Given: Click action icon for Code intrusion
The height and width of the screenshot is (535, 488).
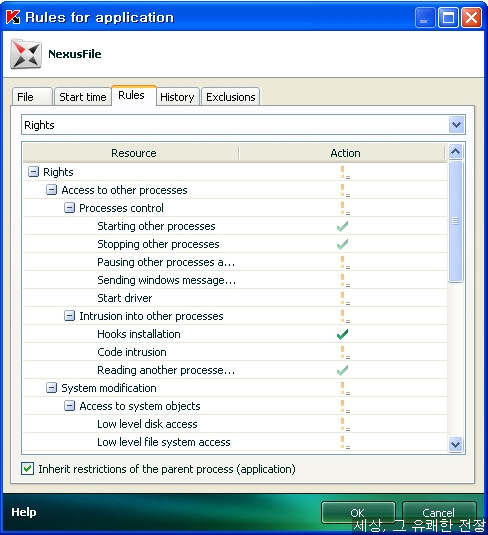Looking at the screenshot, I should pos(345,352).
